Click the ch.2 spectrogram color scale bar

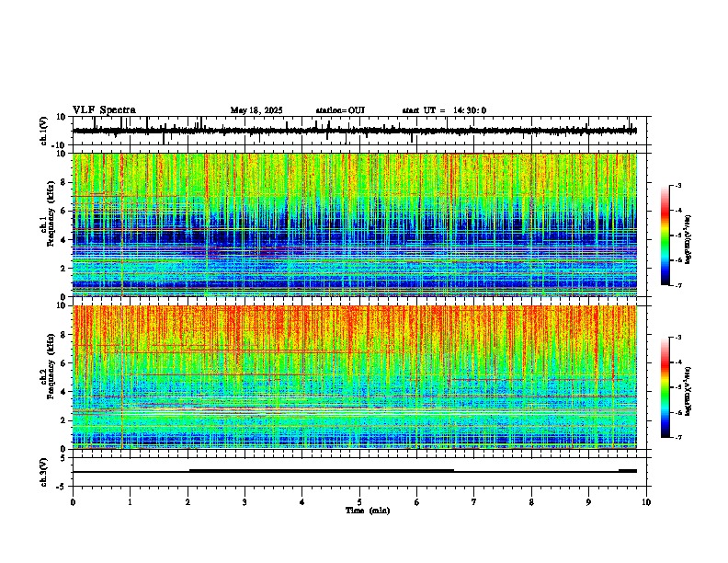(665, 387)
